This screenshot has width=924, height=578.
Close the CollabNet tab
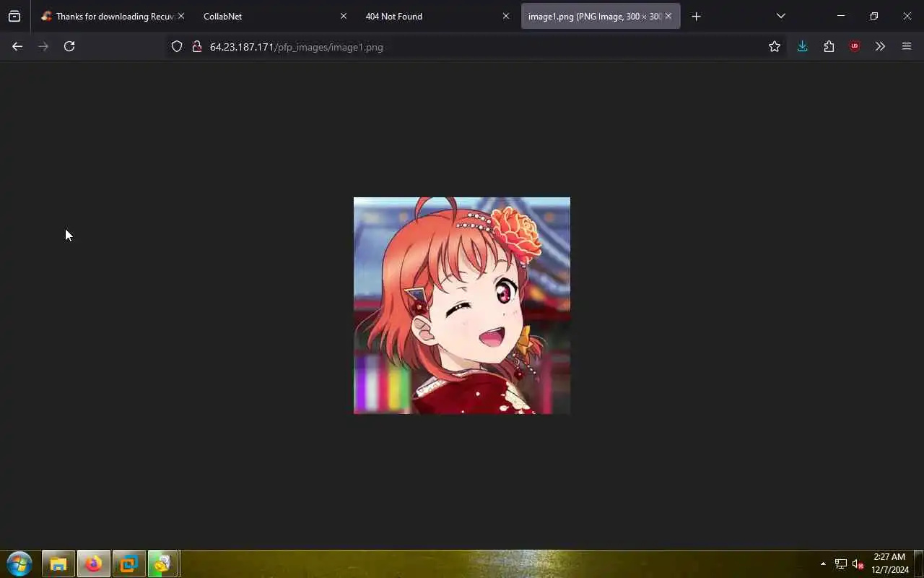pyautogui.click(x=344, y=16)
